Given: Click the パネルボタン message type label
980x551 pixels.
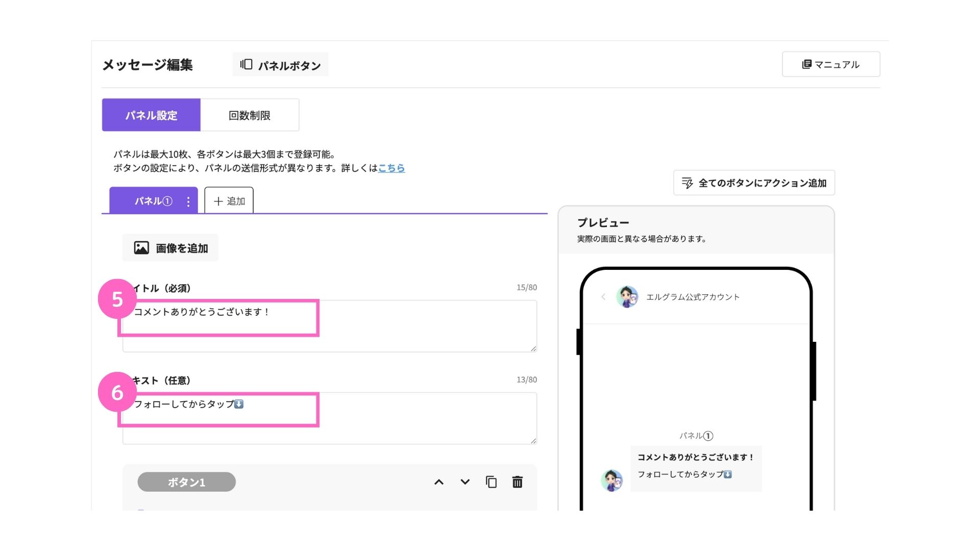Looking at the screenshot, I should tap(289, 65).
